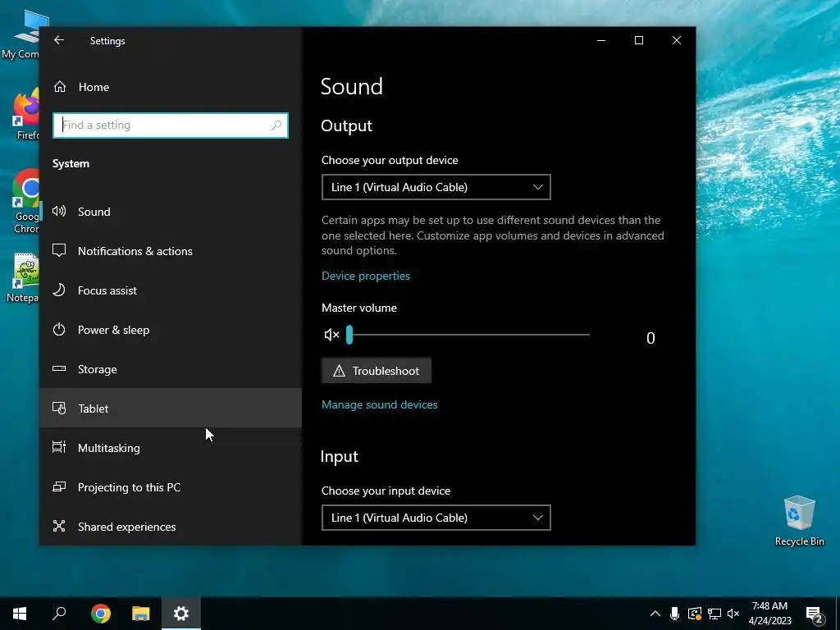Open Notifications & actions settings
Image resolution: width=840 pixels, height=630 pixels.
coord(171,251)
